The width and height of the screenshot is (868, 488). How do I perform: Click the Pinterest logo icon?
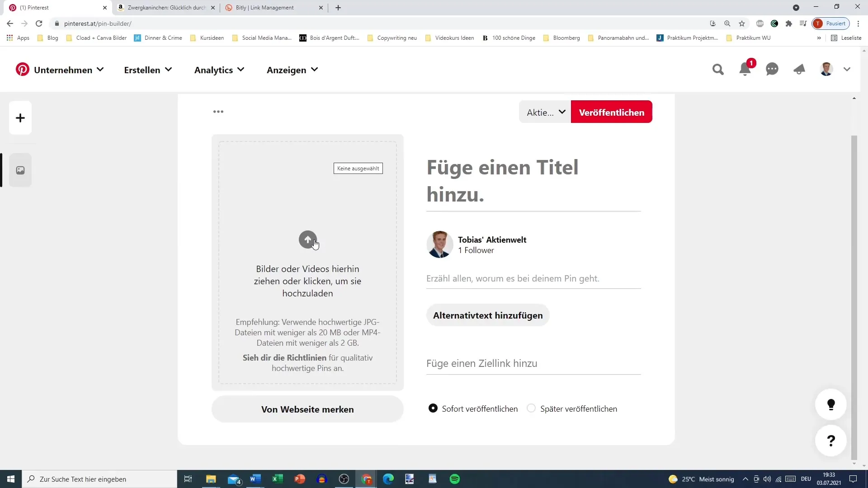click(22, 70)
